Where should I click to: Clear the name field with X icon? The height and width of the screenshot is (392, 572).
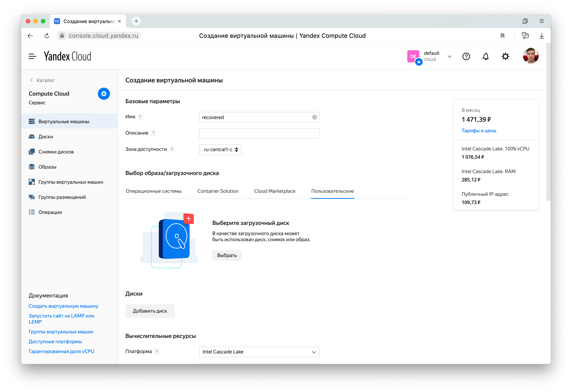tap(315, 117)
